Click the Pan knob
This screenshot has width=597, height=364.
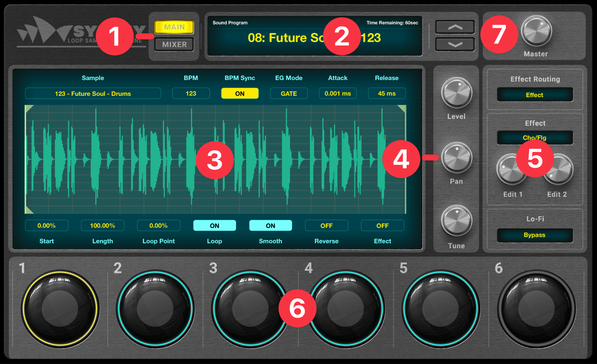pos(456,157)
